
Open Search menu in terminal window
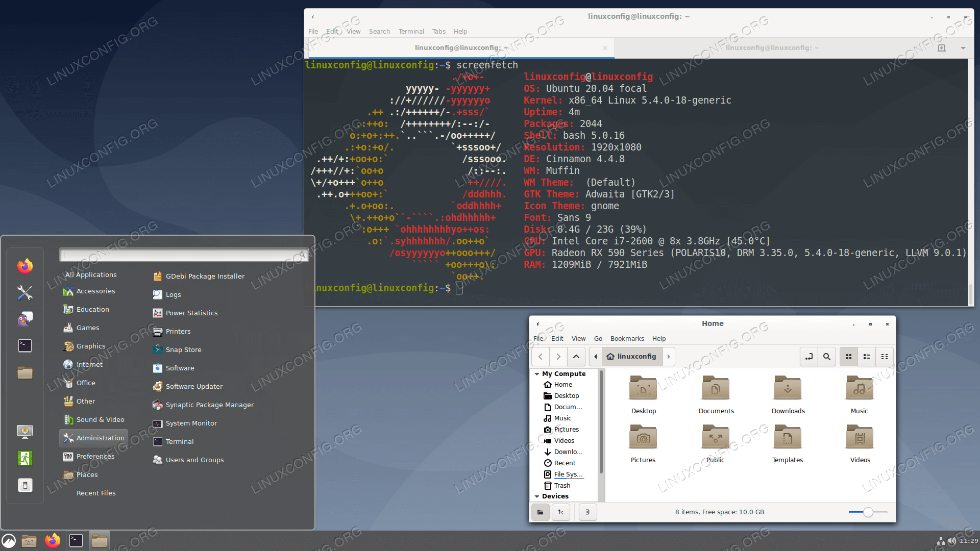coord(379,32)
